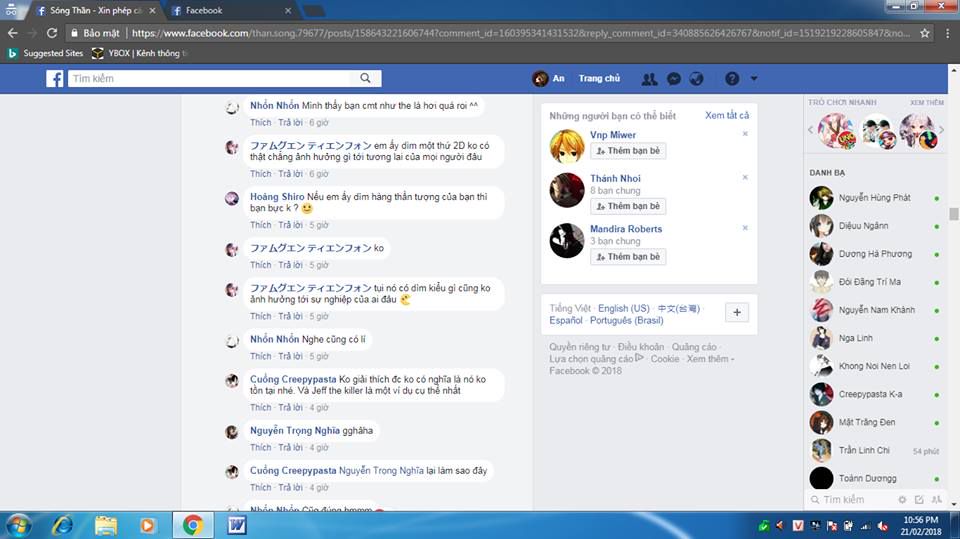Click Thêm bạn bè for Vnp Miwer

click(x=628, y=151)
